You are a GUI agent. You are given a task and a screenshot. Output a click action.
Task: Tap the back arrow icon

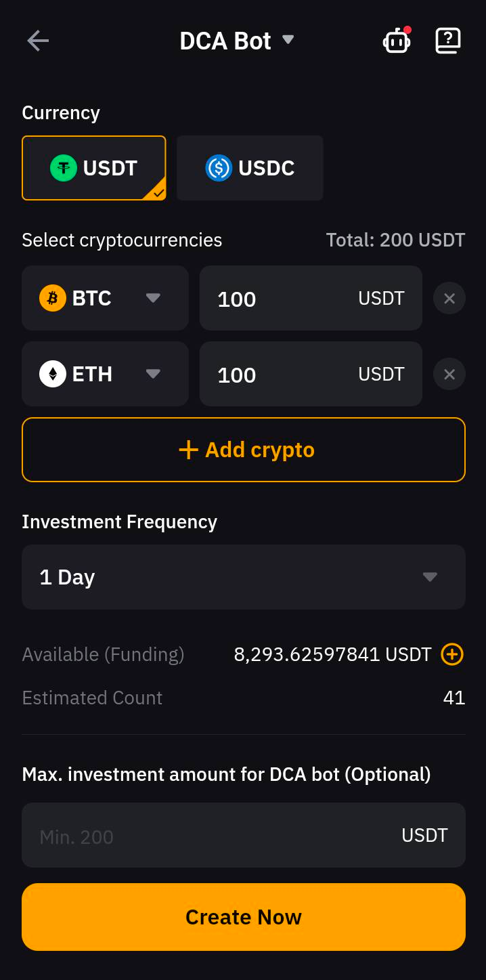[38, 41]
